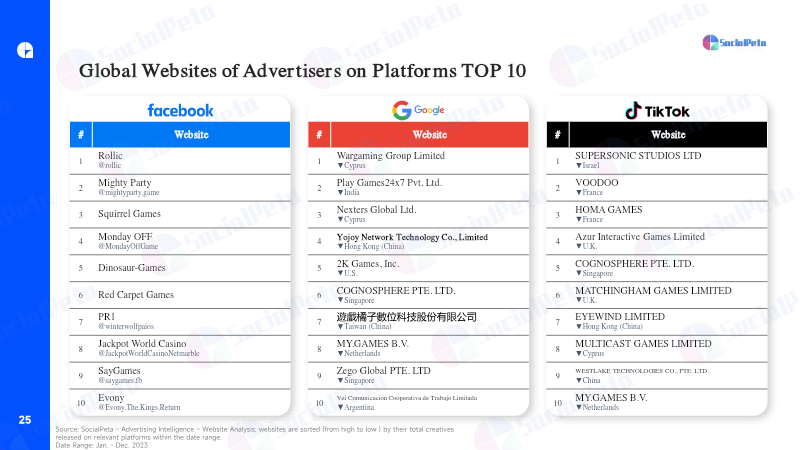Open the @mightyparty.game handle link
800x450 pixels.
(x=129, y=193)
